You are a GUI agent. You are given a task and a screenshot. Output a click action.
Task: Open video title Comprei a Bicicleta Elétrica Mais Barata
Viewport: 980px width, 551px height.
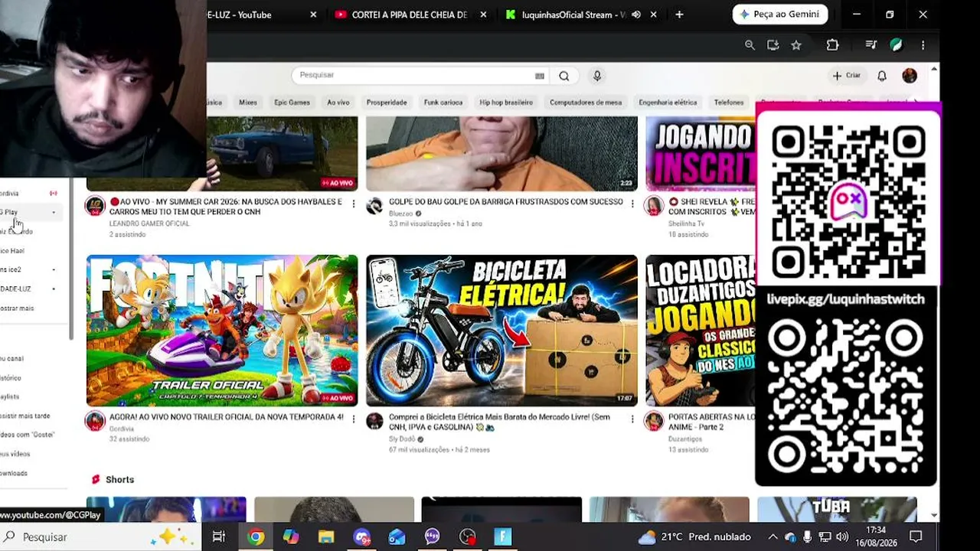(x=499, y=422)
